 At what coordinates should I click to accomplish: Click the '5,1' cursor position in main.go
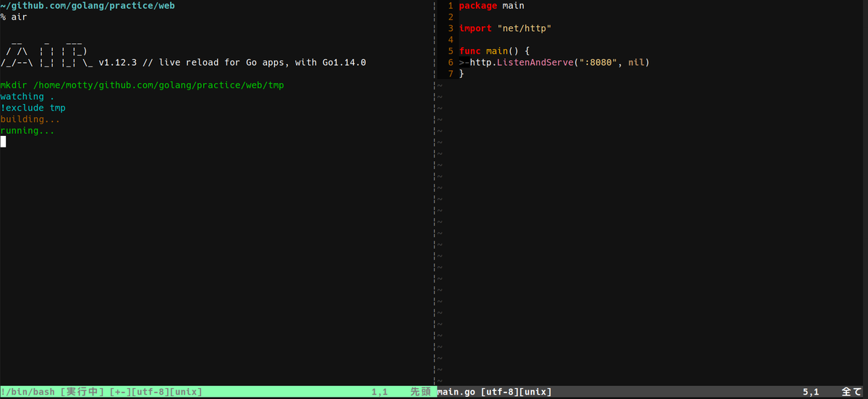(811, 392)
